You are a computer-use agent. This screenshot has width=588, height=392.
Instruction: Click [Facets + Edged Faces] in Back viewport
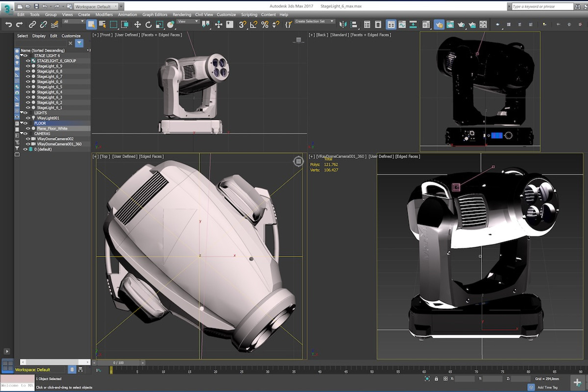pos(370,35)
